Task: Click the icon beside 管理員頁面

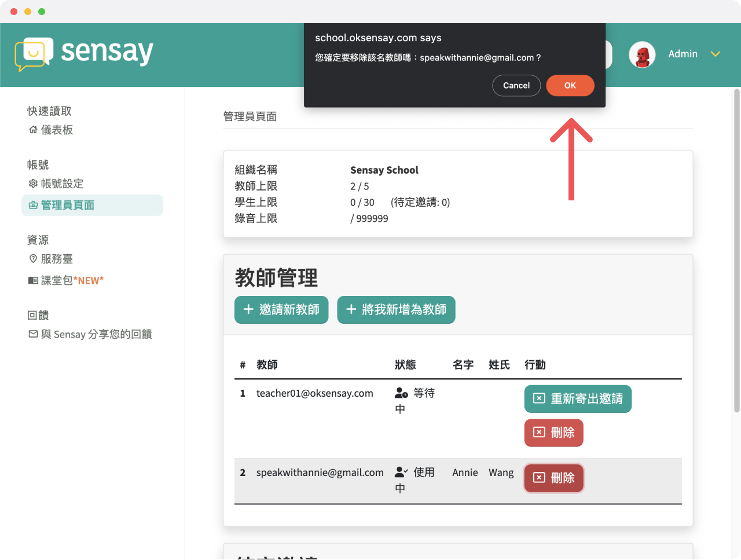Action: [33, 205]
